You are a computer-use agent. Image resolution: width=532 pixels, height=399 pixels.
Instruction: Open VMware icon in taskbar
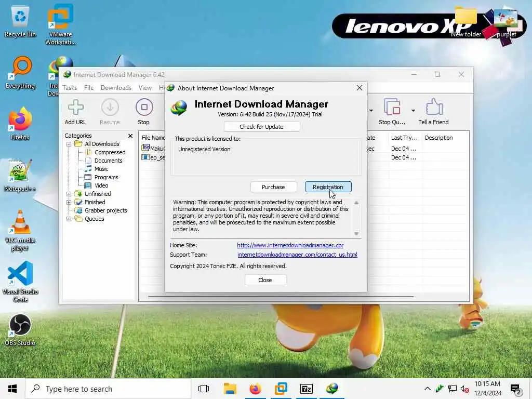coord(281,389)
